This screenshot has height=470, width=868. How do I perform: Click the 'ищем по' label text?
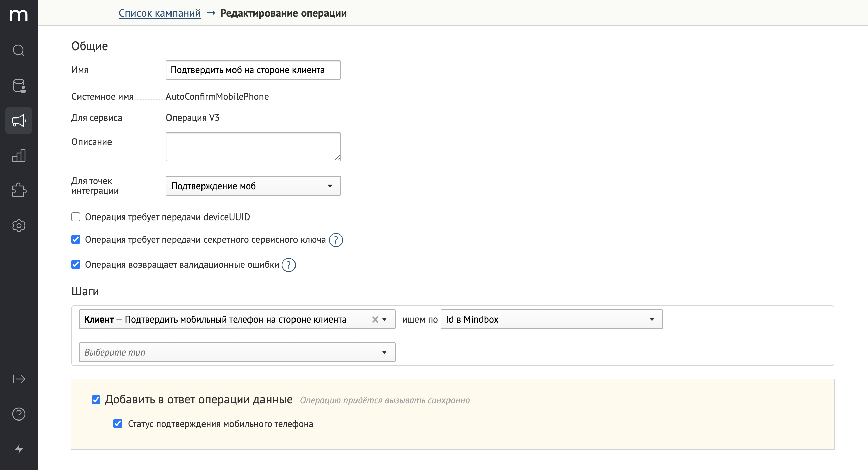[420, 320]
